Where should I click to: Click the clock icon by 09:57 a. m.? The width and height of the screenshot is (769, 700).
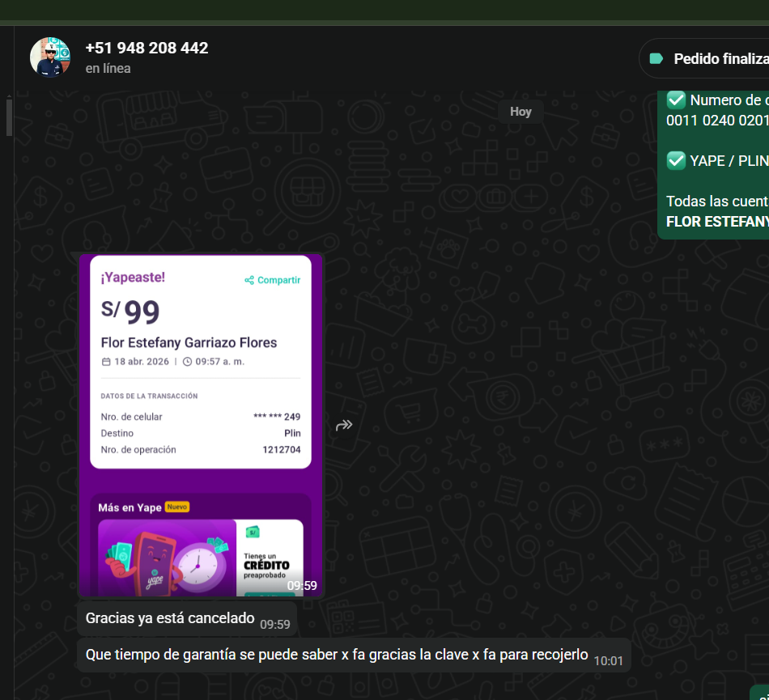(x=188, y=362)
